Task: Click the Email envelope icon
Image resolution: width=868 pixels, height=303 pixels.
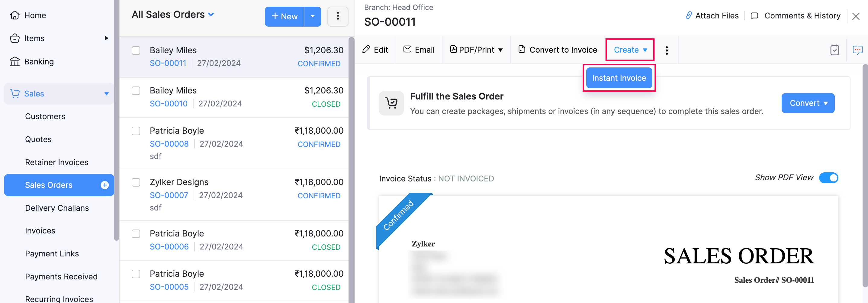Action: pyautogui.click(x=407, y=49)
